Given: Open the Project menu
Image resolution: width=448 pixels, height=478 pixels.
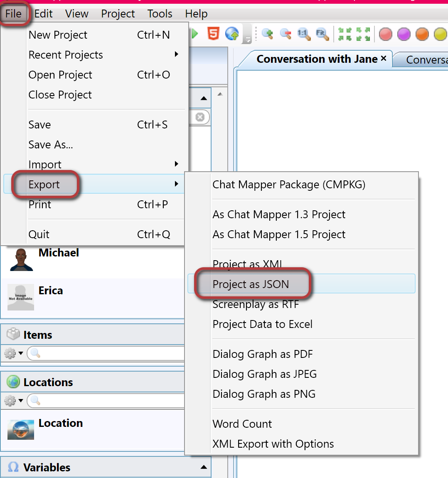Looking at the screenshot, I should coord(118,13).
